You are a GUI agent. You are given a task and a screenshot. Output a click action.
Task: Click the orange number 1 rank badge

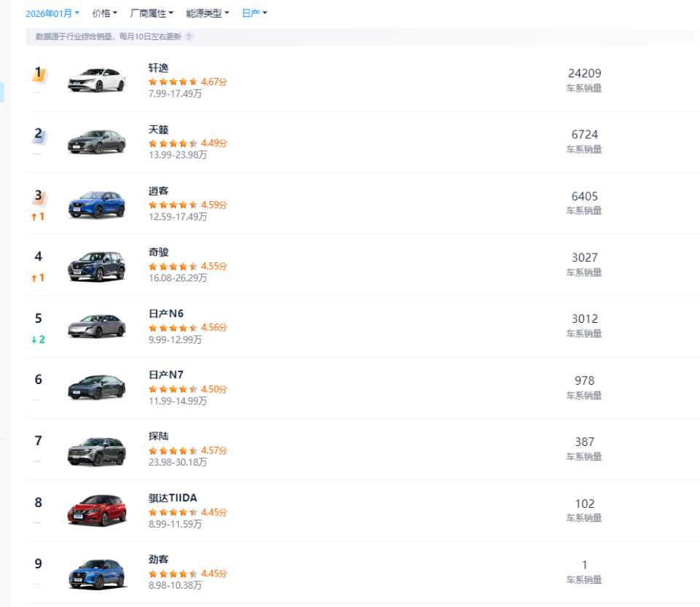click(x=38, y=73)
